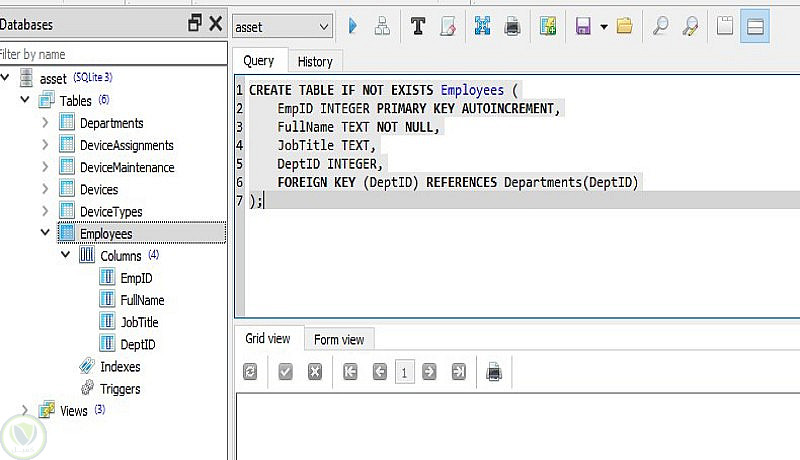The width and height of the screenshot is (800, 460).
Task: Show results below query icon
Action: [x=755, y=26]
